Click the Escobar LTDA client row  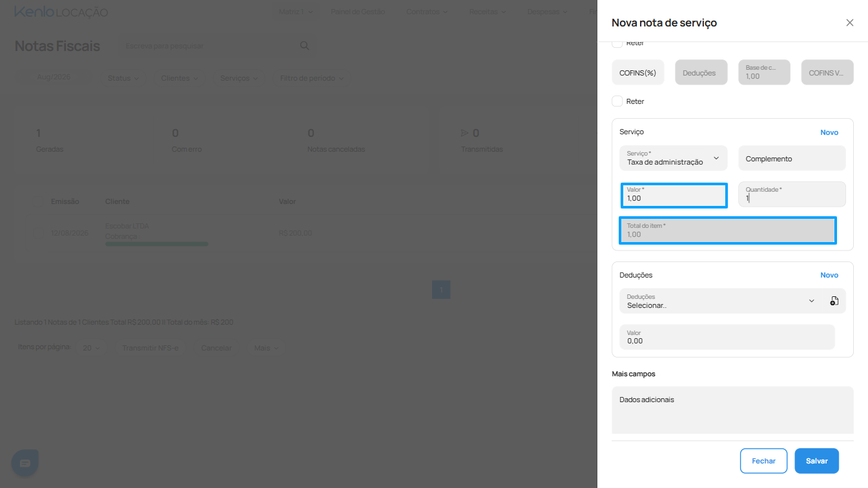[127, 227]
